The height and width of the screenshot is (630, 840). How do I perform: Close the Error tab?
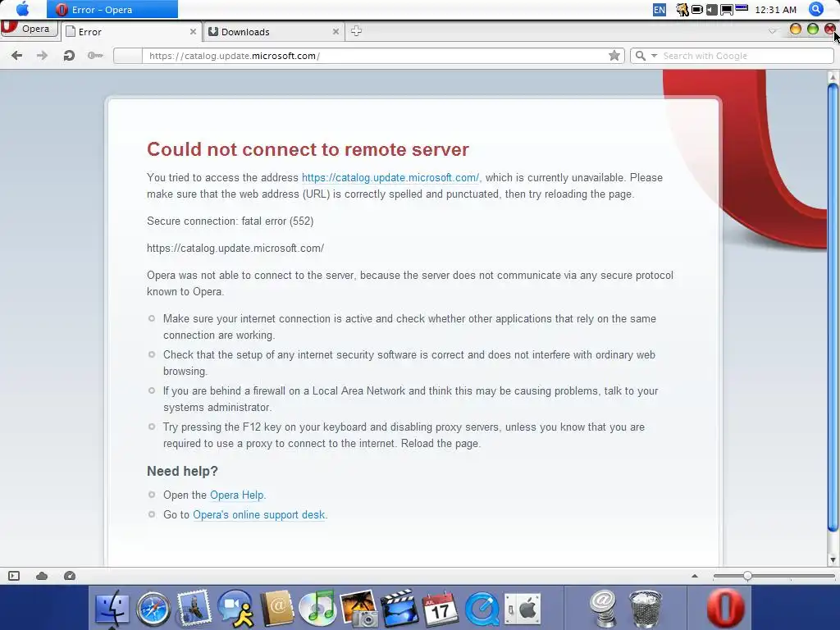pos(193,32)
